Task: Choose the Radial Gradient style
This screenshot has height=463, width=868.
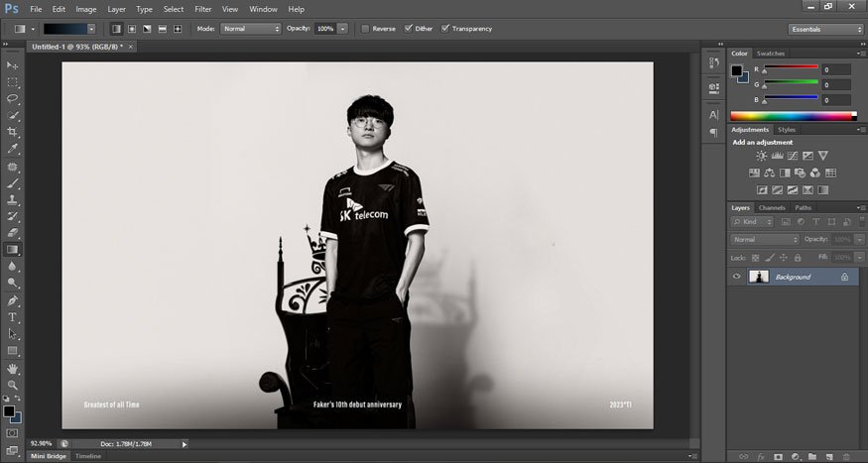Action: pos(132,29)
